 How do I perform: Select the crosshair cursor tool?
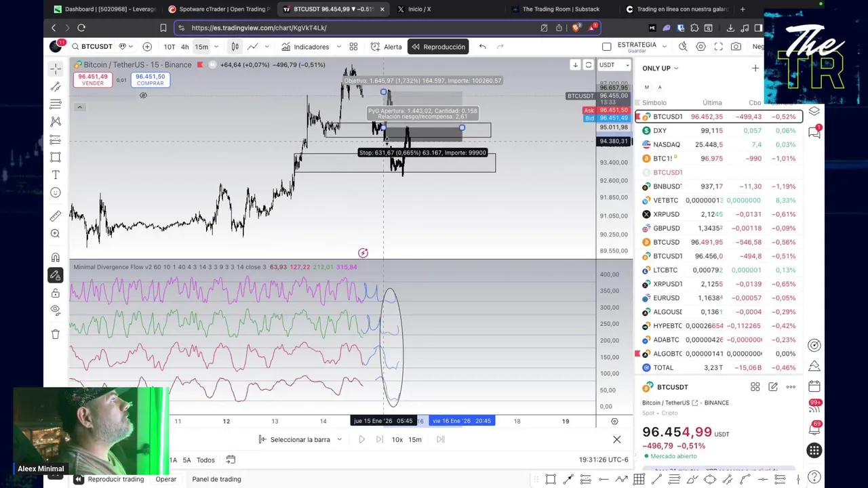pos(56,69)
